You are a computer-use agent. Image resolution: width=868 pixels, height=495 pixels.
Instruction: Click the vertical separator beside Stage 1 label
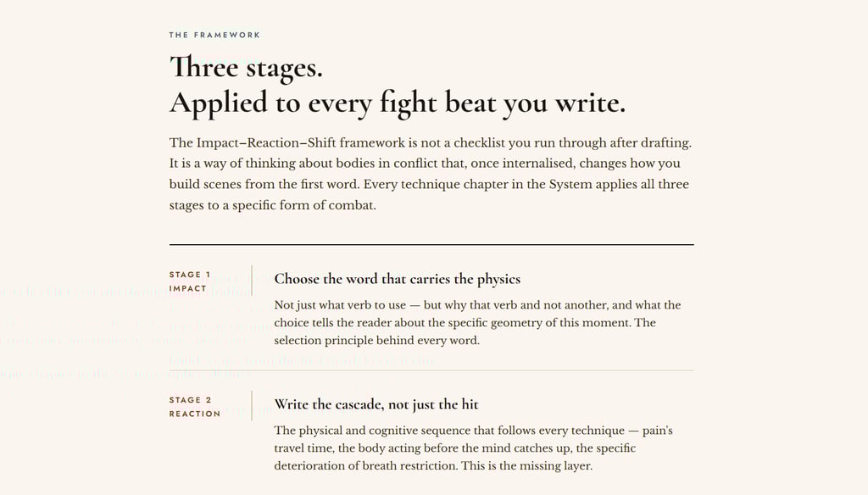252,281
